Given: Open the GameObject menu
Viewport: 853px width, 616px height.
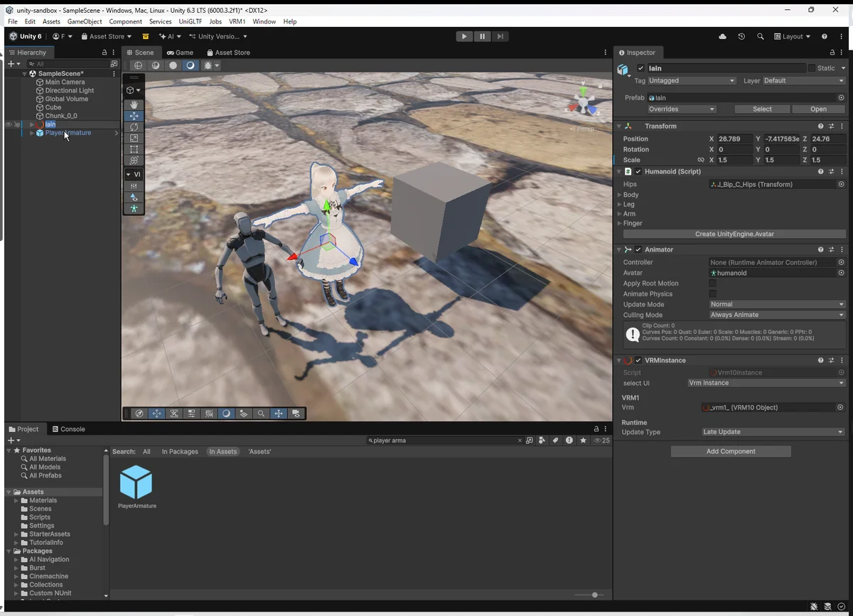Looking at the screenshot, I should [x=85, y=21].
